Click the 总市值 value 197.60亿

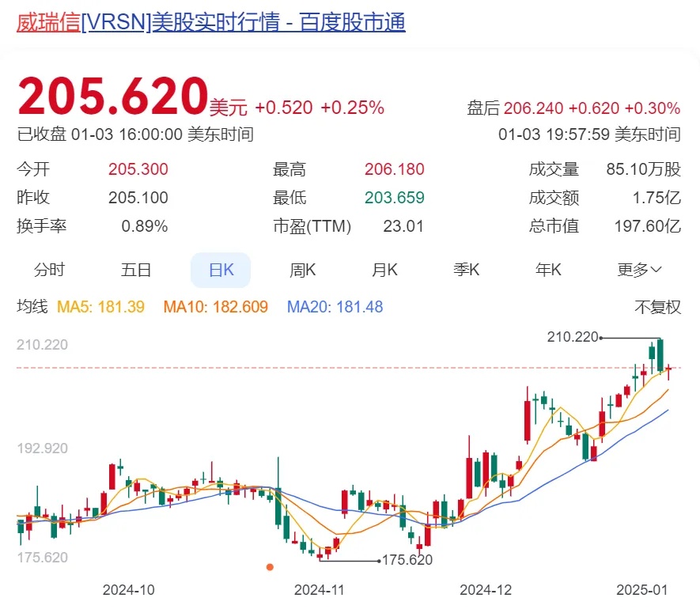coord(648,226)
